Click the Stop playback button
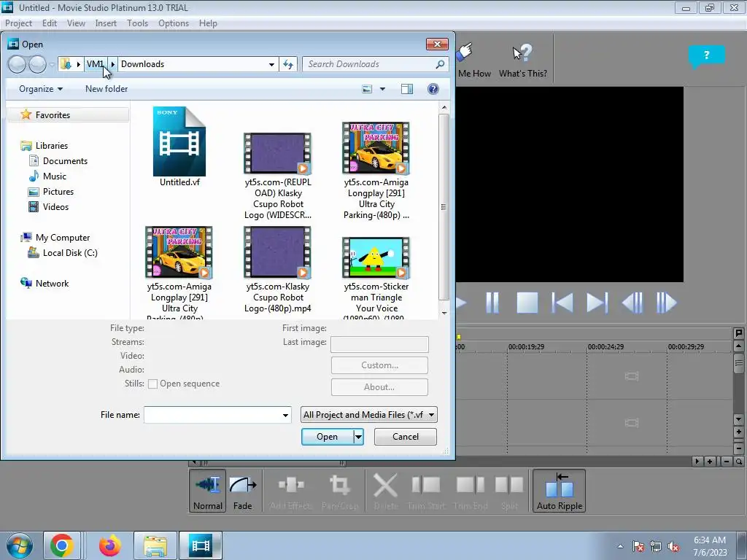 point(527,303)
